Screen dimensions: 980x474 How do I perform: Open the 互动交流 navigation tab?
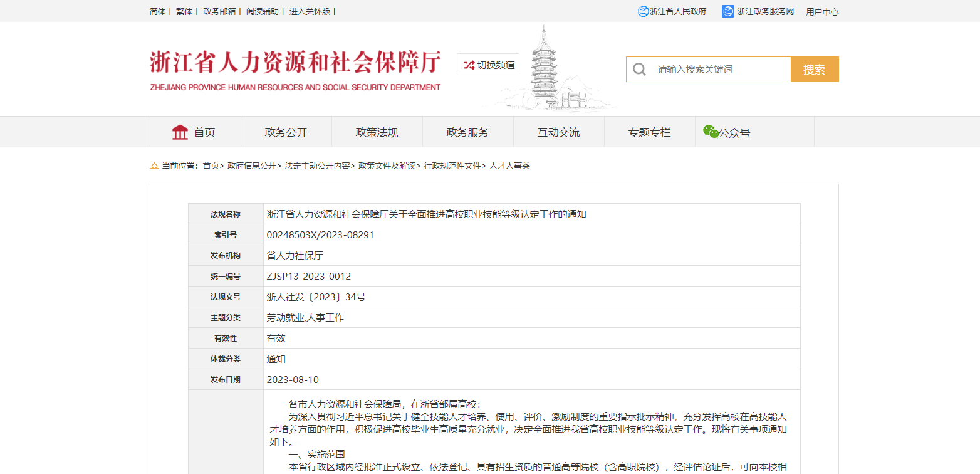(x=559, y=132)
